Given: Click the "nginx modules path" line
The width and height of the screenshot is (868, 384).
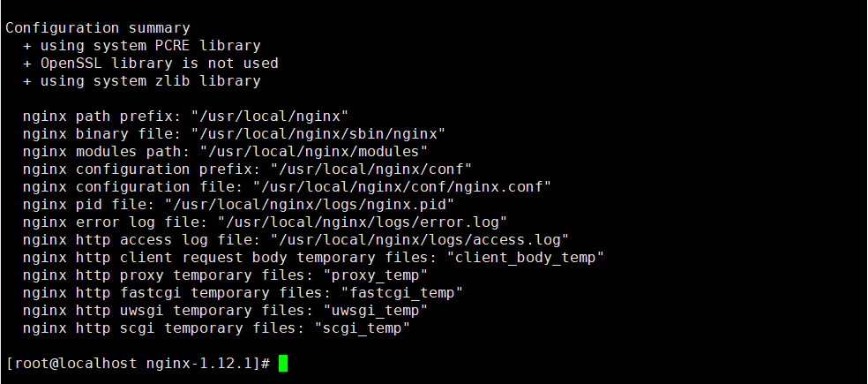Looking at the screenshot, I should (226, 152).
